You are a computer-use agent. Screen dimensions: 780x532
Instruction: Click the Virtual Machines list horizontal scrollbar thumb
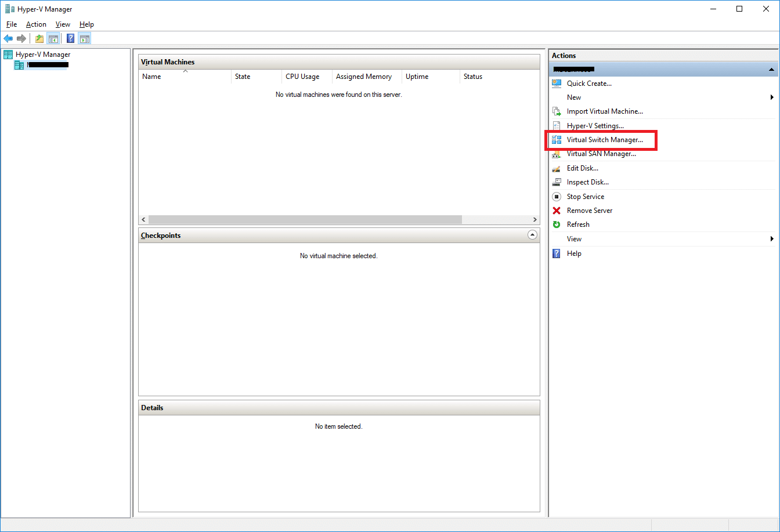[x=305, y=220]
